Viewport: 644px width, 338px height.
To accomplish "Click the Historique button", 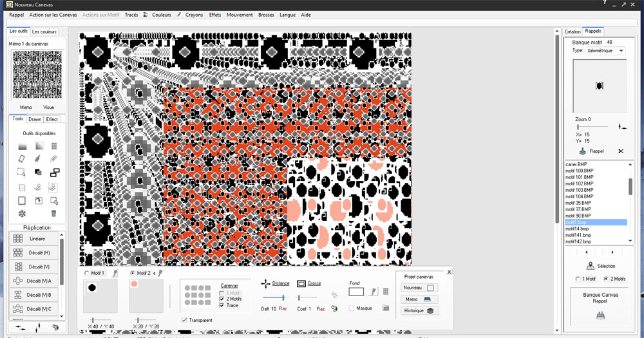I will (x=419, y=310).
